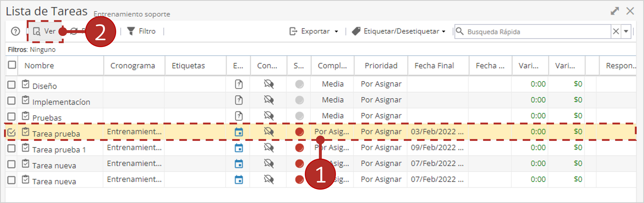Select the Pruebas task name
Screen dimensions: 644x203
click(47, 118)
